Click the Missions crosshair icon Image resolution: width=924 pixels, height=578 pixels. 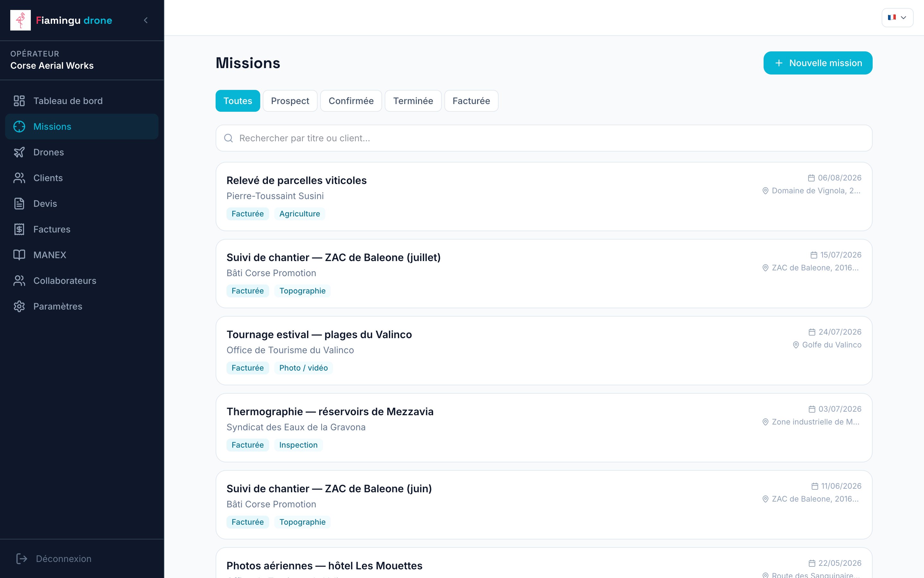[19, 127]
